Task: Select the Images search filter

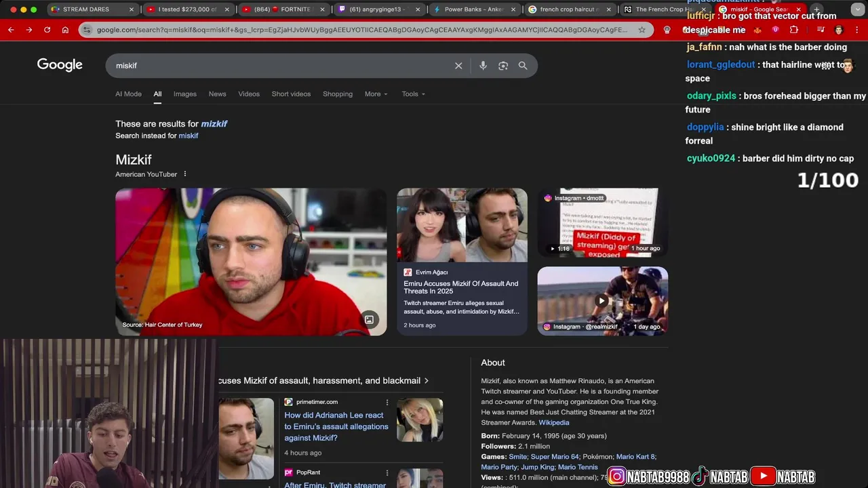Action: [184, 94]
